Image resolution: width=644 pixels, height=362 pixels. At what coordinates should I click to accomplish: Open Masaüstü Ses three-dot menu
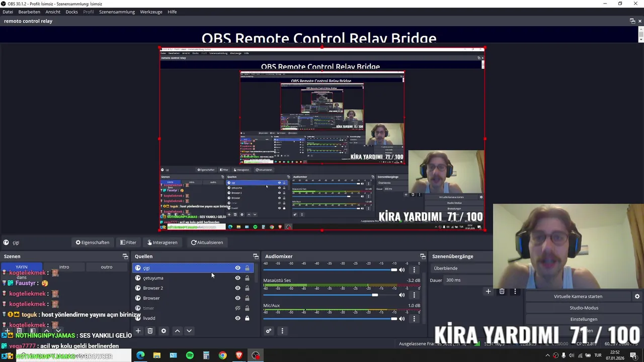(x=414, y=295)
